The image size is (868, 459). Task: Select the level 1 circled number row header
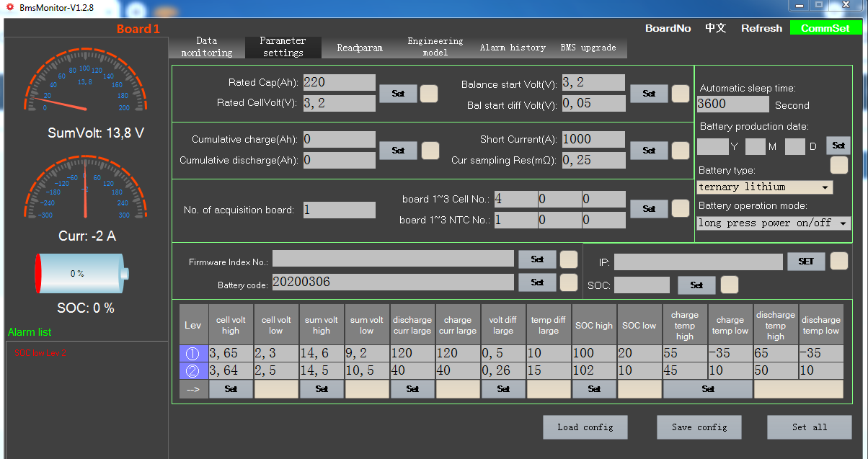(192, 353)
